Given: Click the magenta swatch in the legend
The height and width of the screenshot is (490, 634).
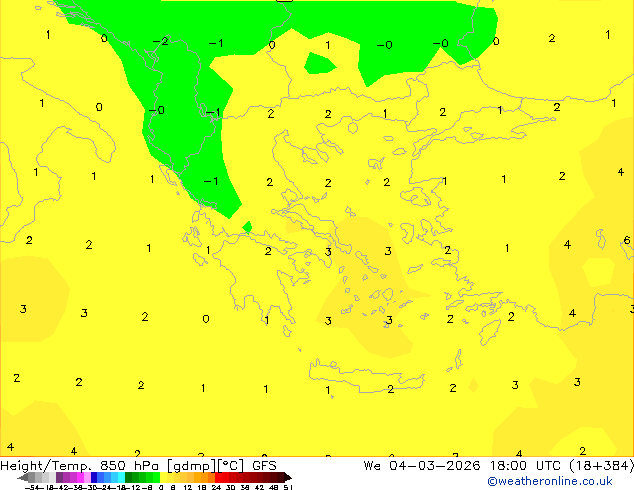Looking at the screenshot, I should (80, 477).
